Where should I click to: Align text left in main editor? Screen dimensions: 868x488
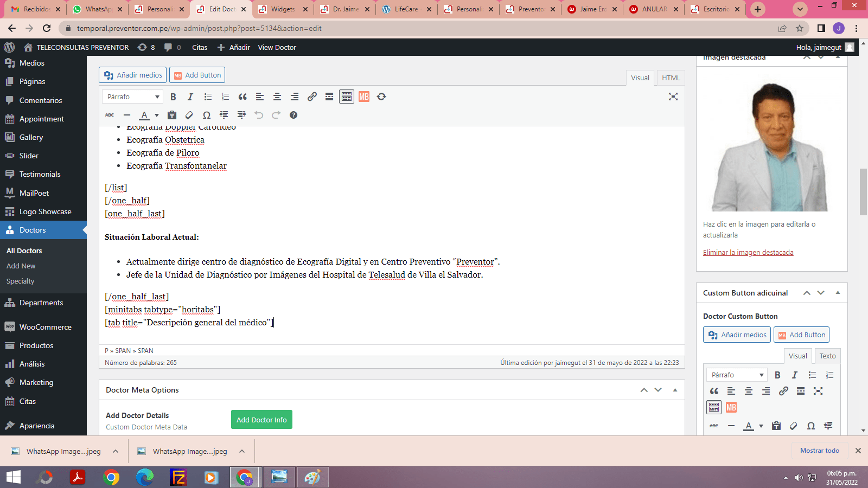[260, 97]
